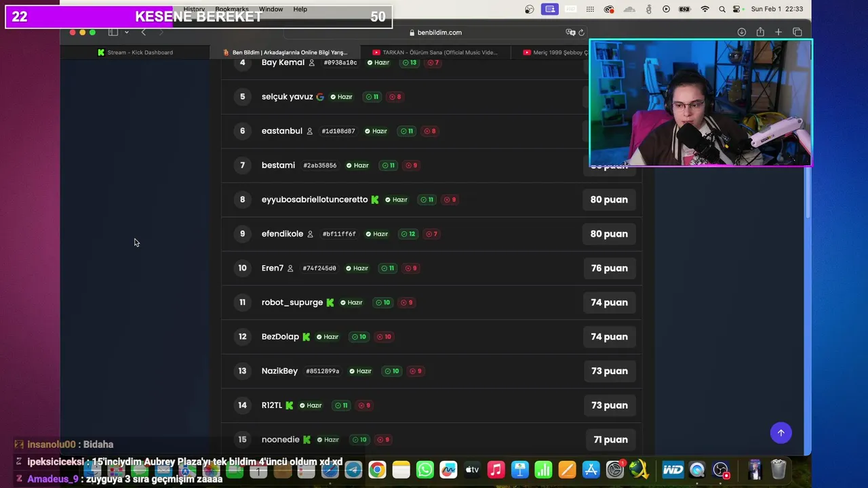
Task: Click the Hazır badge on NazikBey row
Action: (361, 371)
